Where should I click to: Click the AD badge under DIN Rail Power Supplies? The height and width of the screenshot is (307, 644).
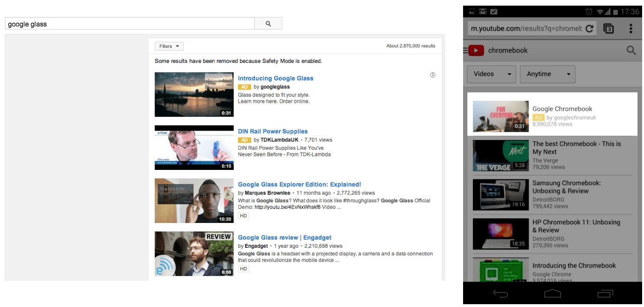pyautogui.click(x=244, y=140)
